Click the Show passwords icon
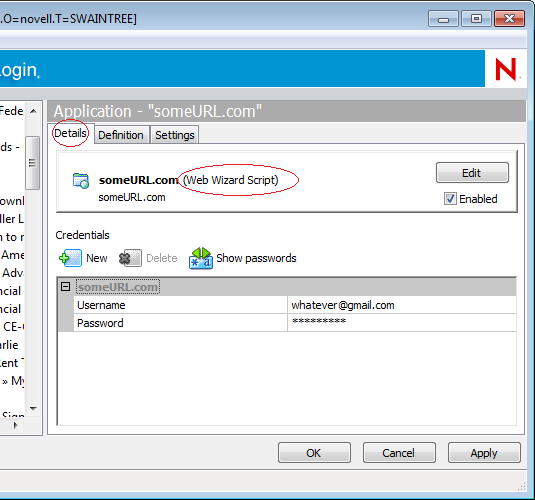Viewport: 535px width, 500px height. click(x=201, y=258)
